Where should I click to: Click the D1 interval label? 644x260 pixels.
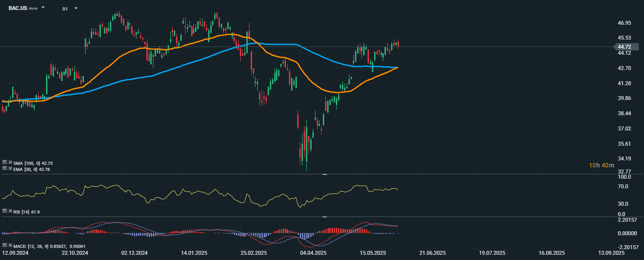(65, 9)
